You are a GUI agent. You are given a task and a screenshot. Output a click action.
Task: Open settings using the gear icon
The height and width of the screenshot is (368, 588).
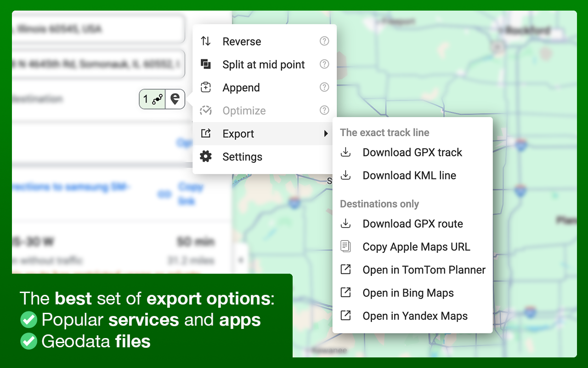205,156
